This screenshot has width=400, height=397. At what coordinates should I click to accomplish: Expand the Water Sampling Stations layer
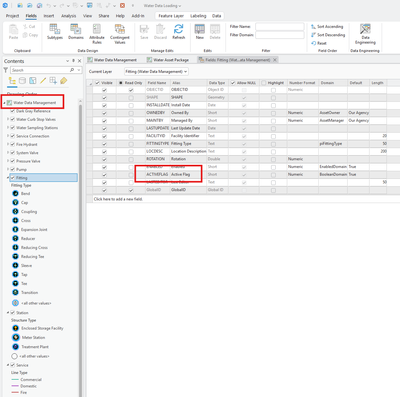(x=8, y=128)
